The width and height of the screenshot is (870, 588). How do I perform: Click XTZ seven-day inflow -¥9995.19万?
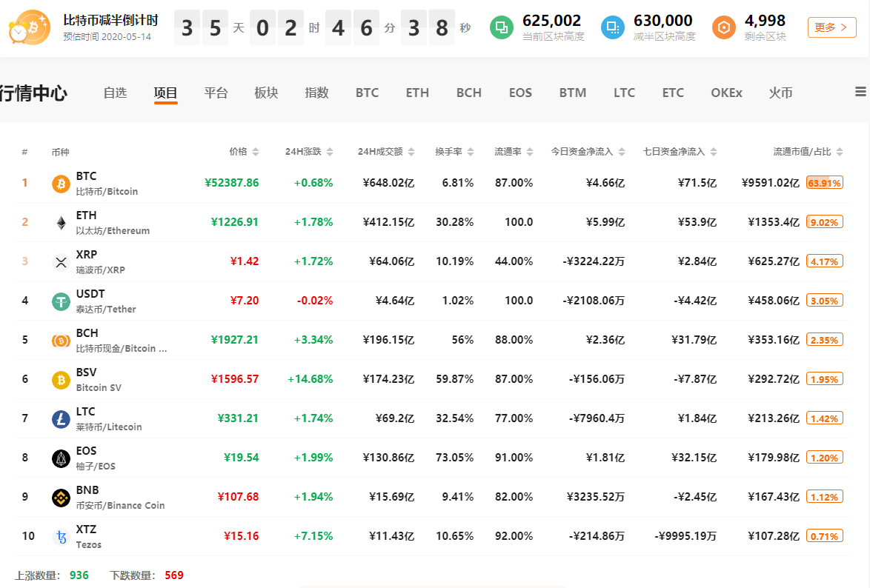tap(685, 536)
